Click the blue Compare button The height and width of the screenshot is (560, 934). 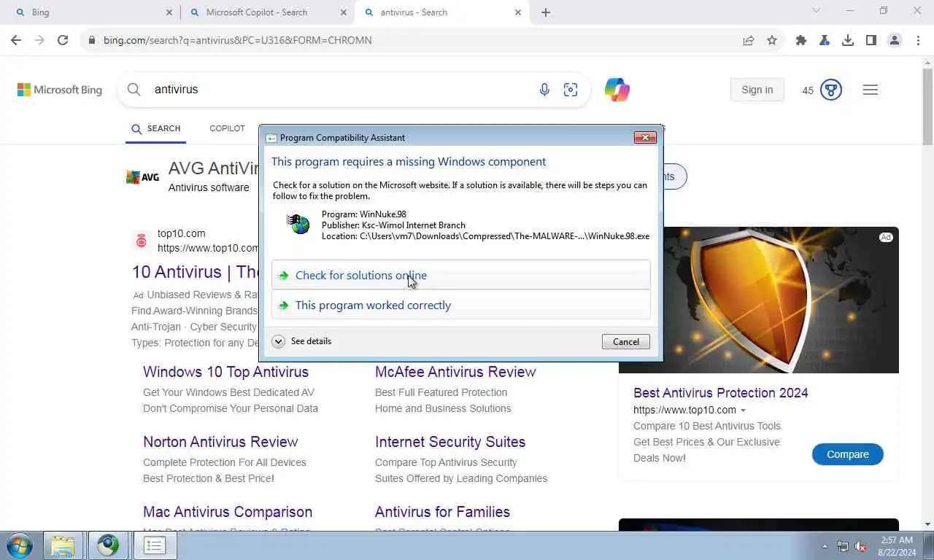click(847, 454)
